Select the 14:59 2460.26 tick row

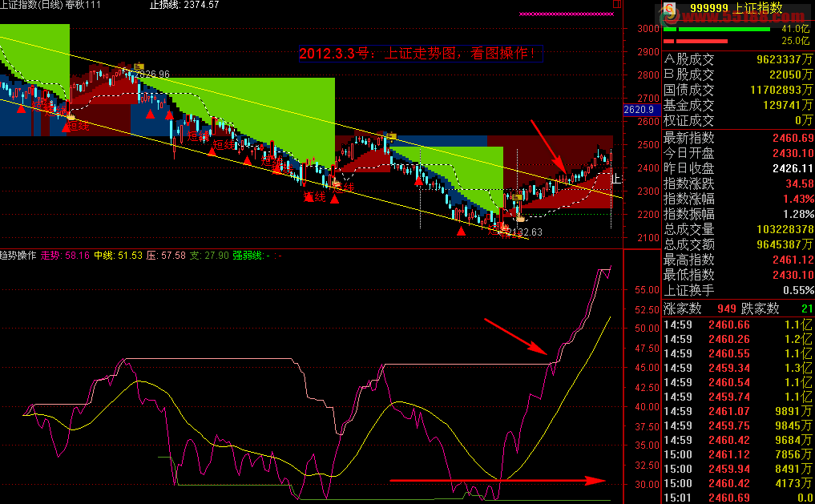[738, 339]
